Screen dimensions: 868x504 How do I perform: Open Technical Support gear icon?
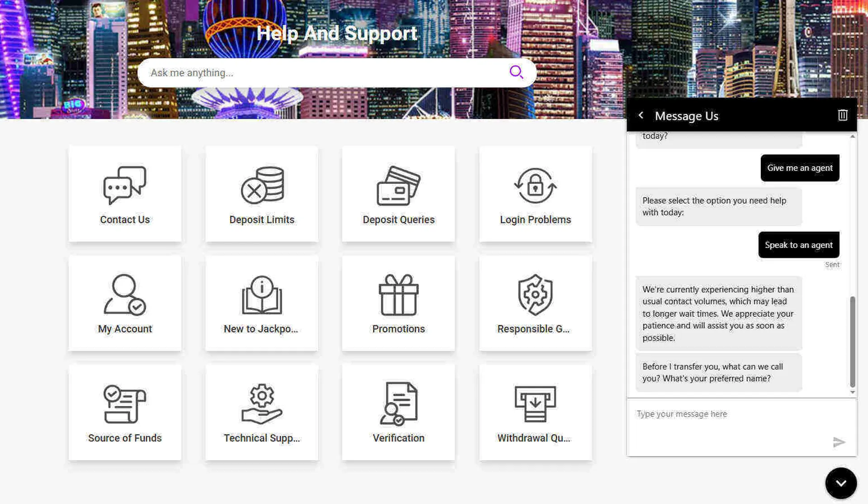click(x=262, y=405)
